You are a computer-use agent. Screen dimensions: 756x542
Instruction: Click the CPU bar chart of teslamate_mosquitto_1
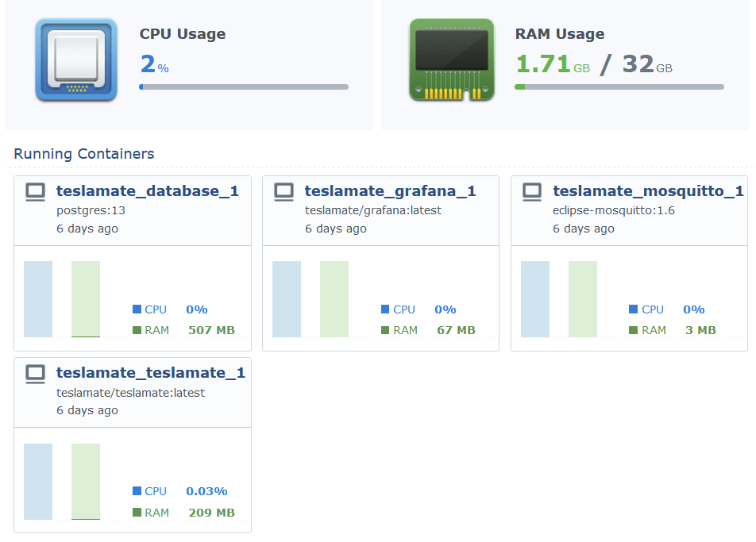[535, 299]
